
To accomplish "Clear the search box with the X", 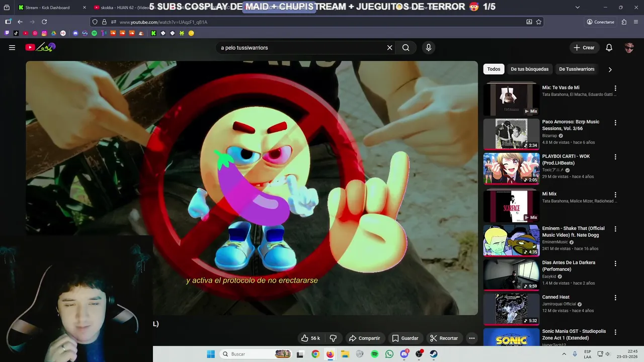I will tap(389, 48).
